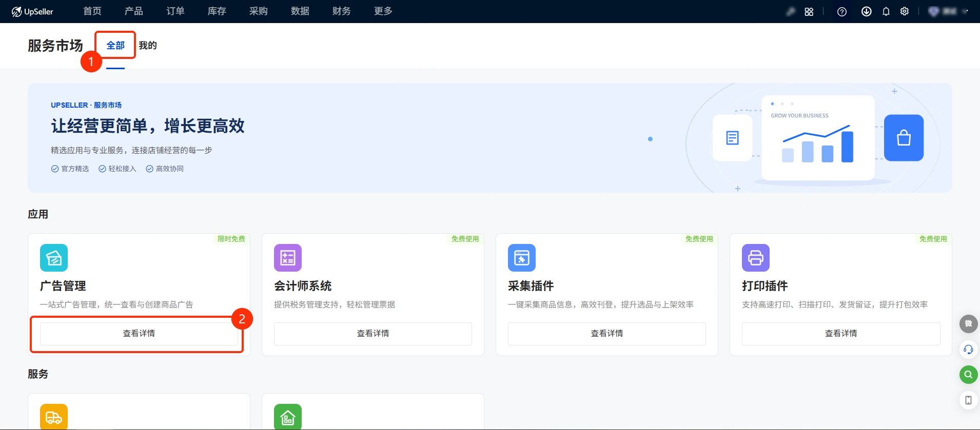Click the 打印插件 printer icon
Screen dimensions: 980x430
pos(756,258)
